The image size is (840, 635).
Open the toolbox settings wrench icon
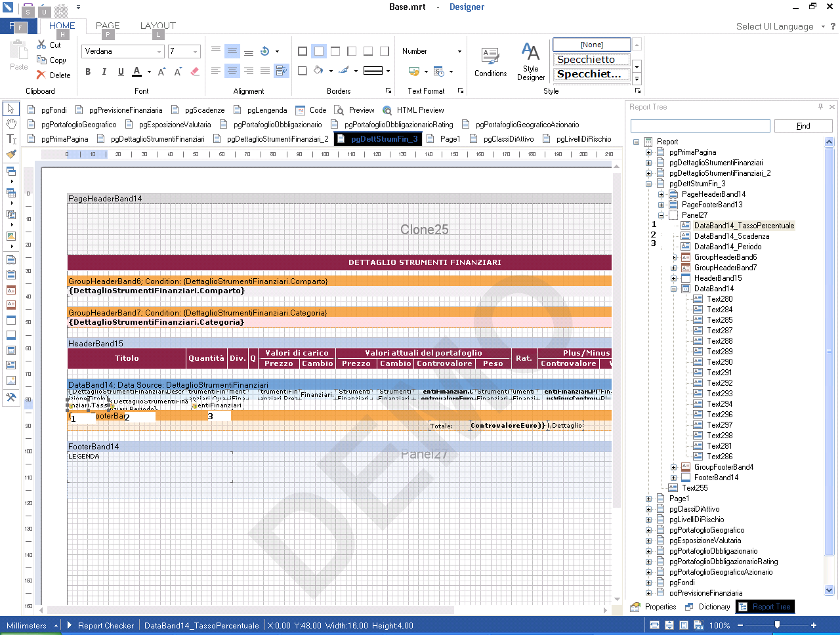click(x=11, y=397)
